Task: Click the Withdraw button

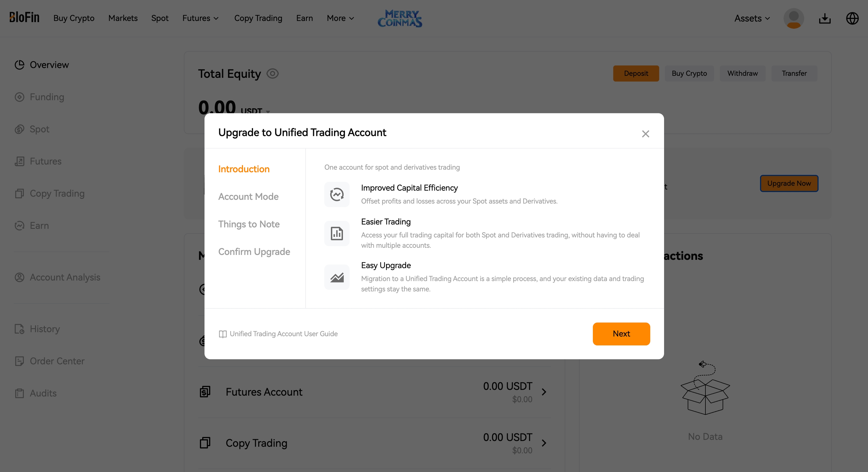Action: 742,73
